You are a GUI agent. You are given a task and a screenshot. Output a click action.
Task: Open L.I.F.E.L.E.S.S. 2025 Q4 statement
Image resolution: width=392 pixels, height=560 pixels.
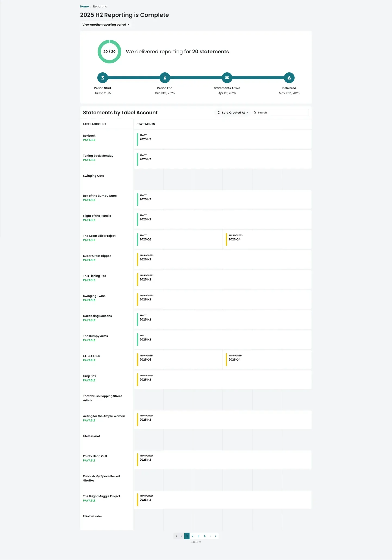(267, 360)
